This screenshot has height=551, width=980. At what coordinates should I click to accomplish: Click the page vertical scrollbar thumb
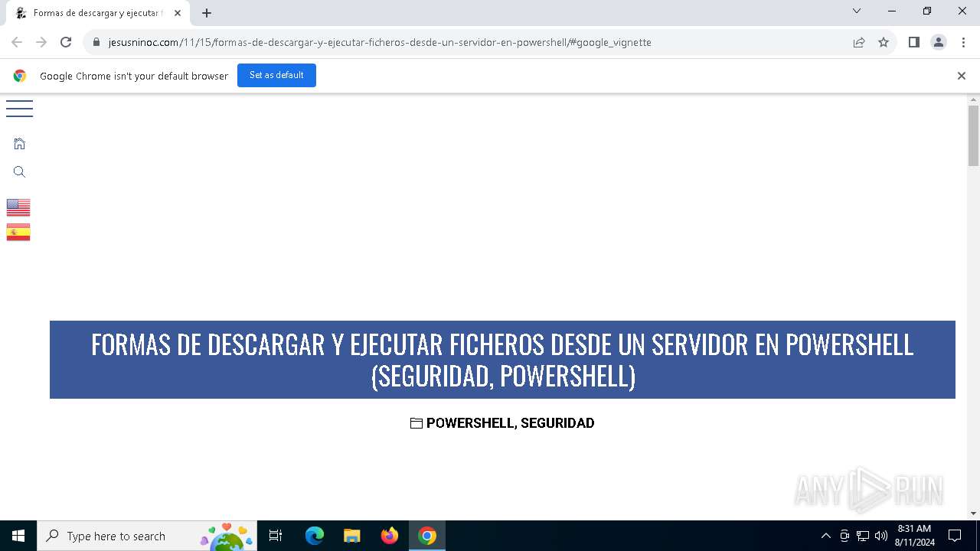pos(974,135)
